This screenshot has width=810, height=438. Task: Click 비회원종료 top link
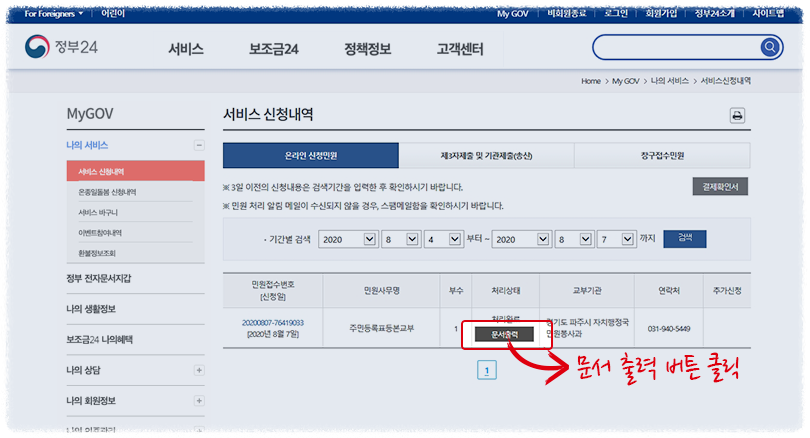pyautogui.click(x=567, y=13)
